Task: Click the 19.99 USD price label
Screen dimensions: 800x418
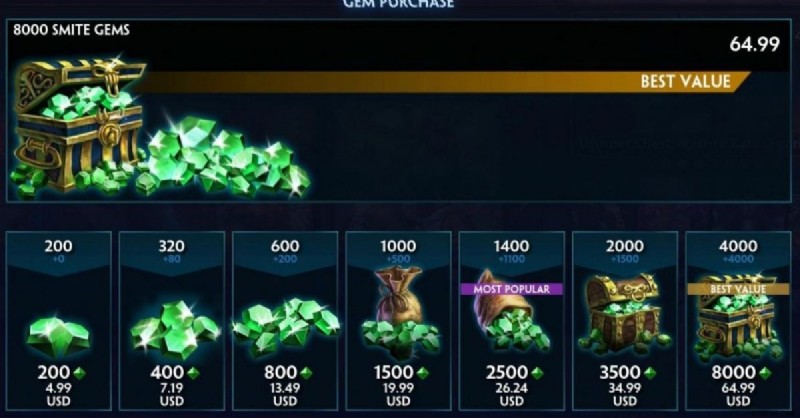Action: click(x=398, y=395)
